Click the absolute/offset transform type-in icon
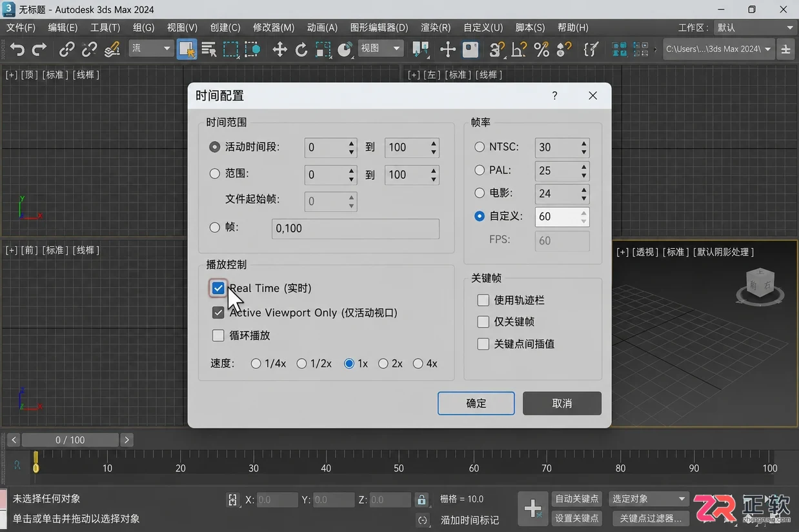The image size is (799, 532). pyautogui.click(x=233, y=500)
